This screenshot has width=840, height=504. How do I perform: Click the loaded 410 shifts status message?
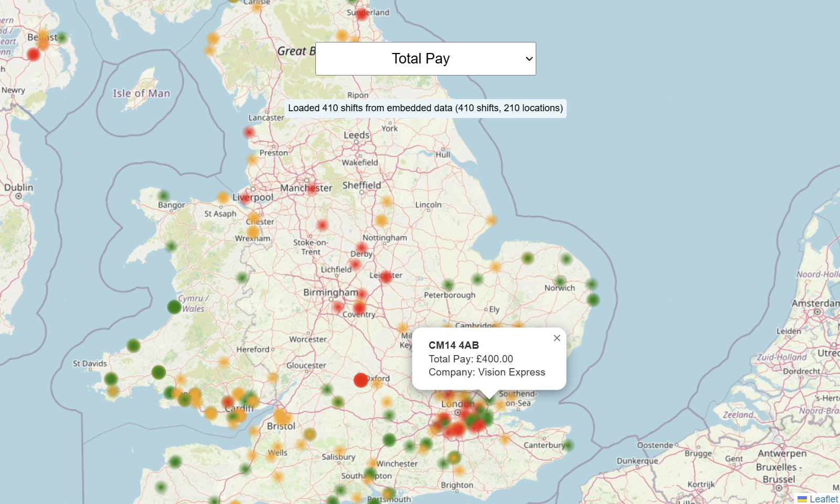[x=425, y=108]
